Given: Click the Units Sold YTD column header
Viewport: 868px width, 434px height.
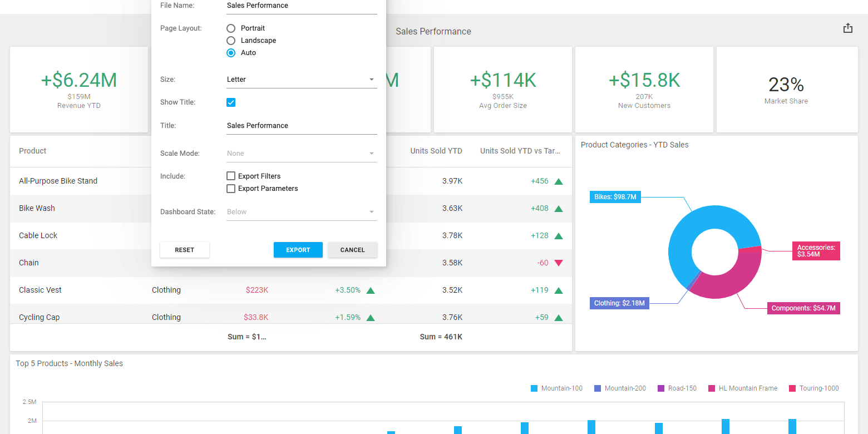Looking at the screenshot, I should pos(436,151).
